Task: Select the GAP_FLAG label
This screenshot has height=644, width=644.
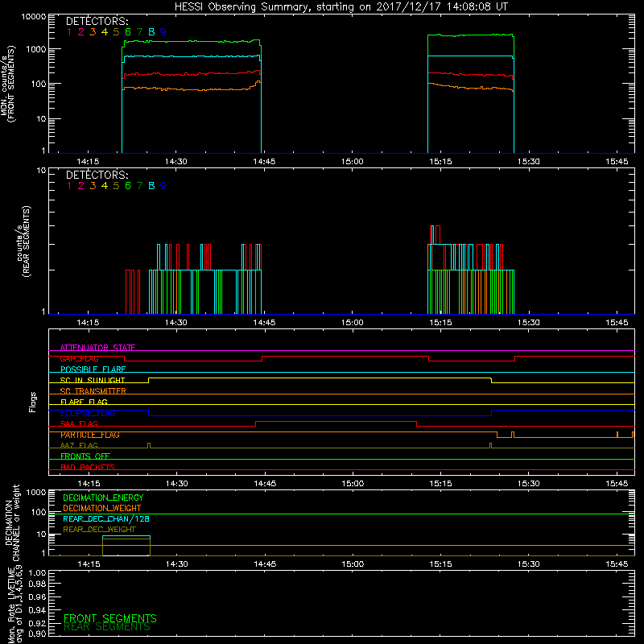Action: [79, 358]
